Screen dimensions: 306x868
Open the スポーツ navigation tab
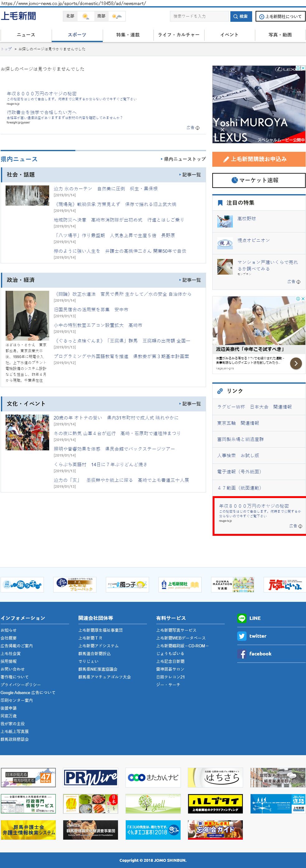click(x=77, y=35)
